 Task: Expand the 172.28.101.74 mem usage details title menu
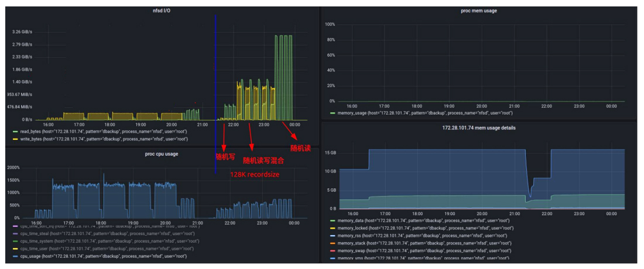(478, 127)
